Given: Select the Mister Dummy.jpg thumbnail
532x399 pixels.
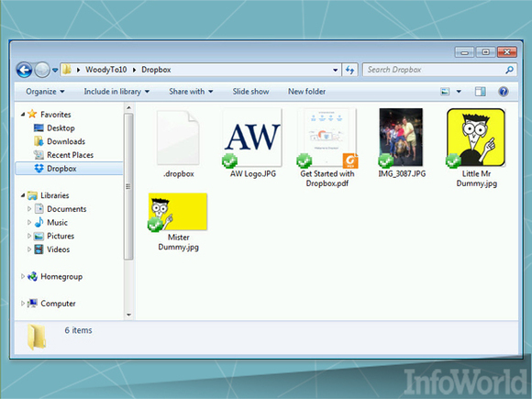Looking at the screenshot, I should coord(178,212).
